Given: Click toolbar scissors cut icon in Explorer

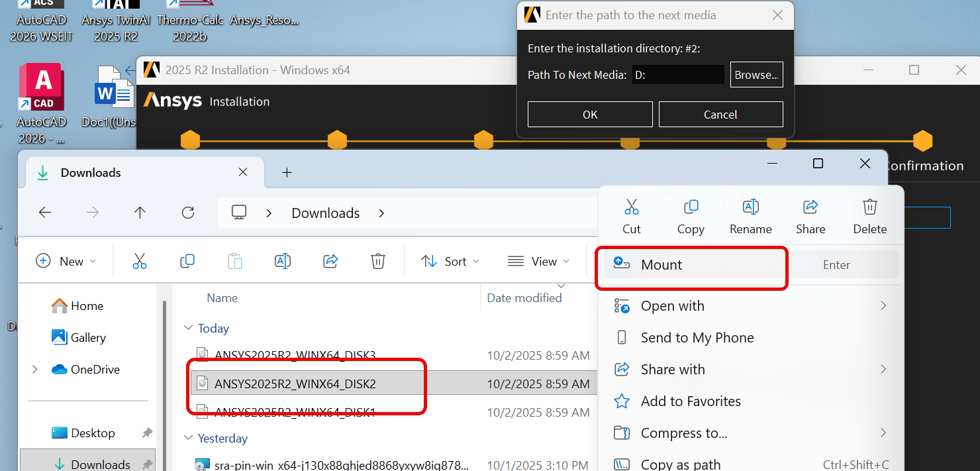Looking at the screenshot, I should (x=140, y=261).
